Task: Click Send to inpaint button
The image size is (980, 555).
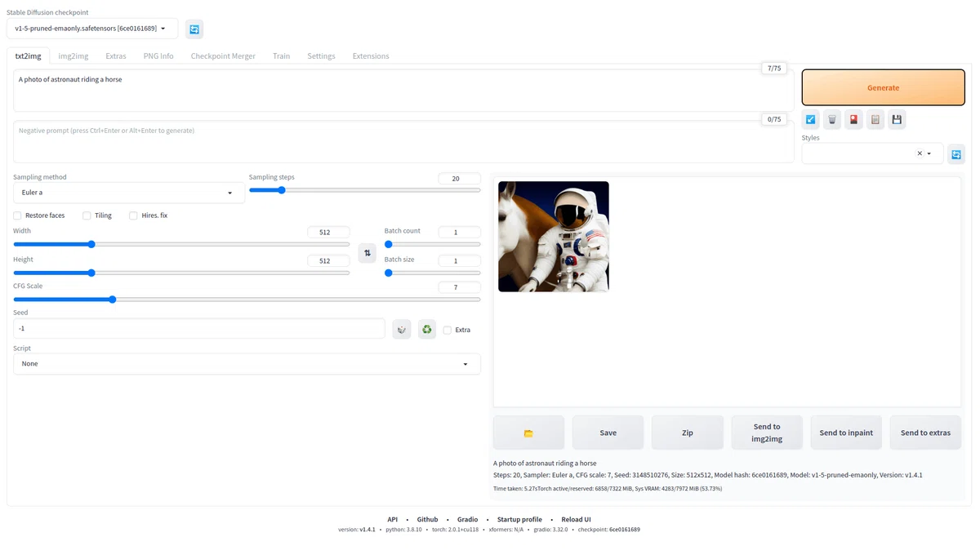Action: point(846,433)
